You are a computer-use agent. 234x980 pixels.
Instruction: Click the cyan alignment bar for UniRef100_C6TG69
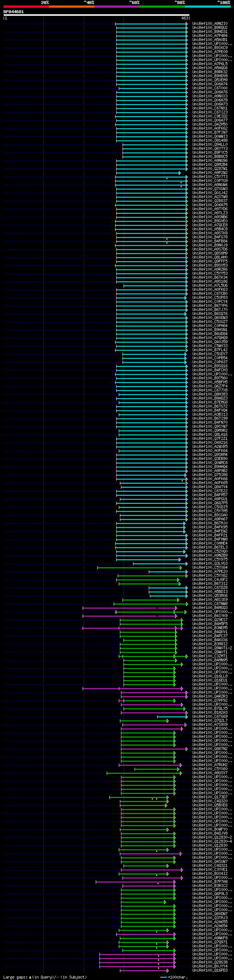(x=173, y=717)
